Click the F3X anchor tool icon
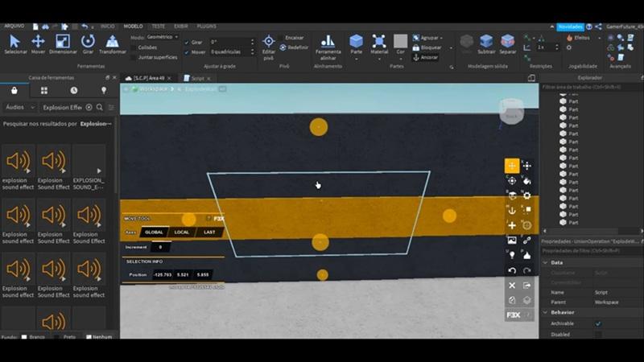The height and width of the screenshot is (362, 644). [x=512, y=210]
